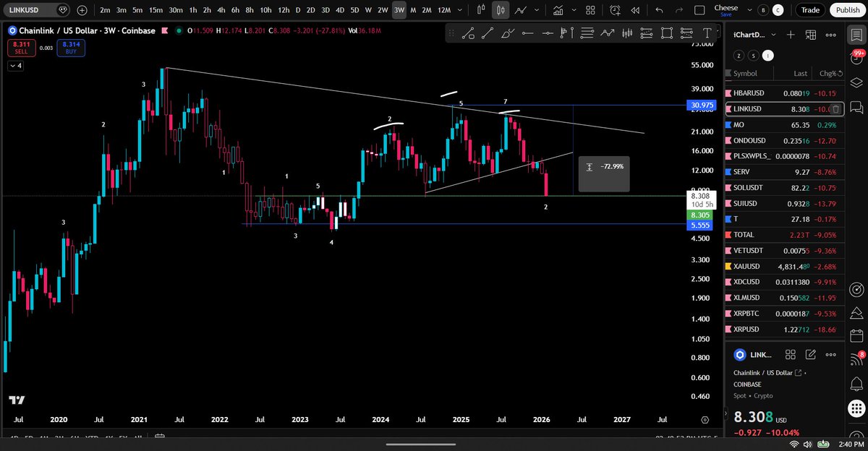The height and width of the screenshot is (451, 868).
Task: Start bar replay with the rewind icon
Action: tap(634, 10)
